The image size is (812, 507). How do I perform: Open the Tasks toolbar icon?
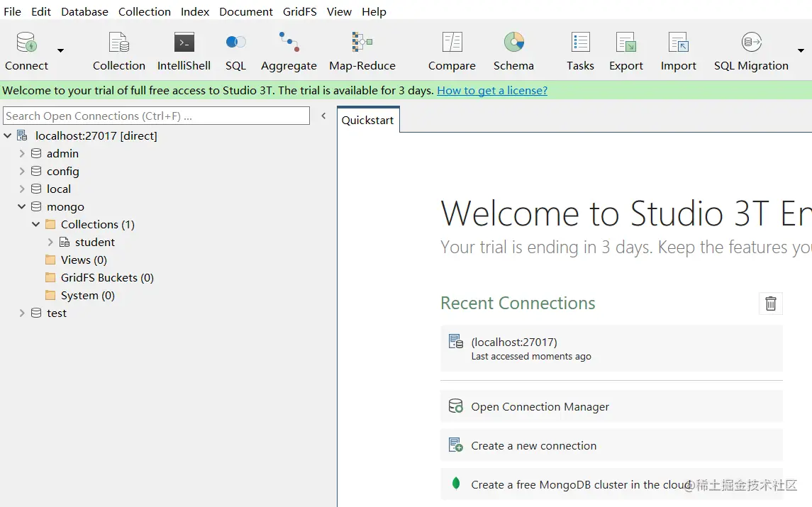click(x=580, y=42)
